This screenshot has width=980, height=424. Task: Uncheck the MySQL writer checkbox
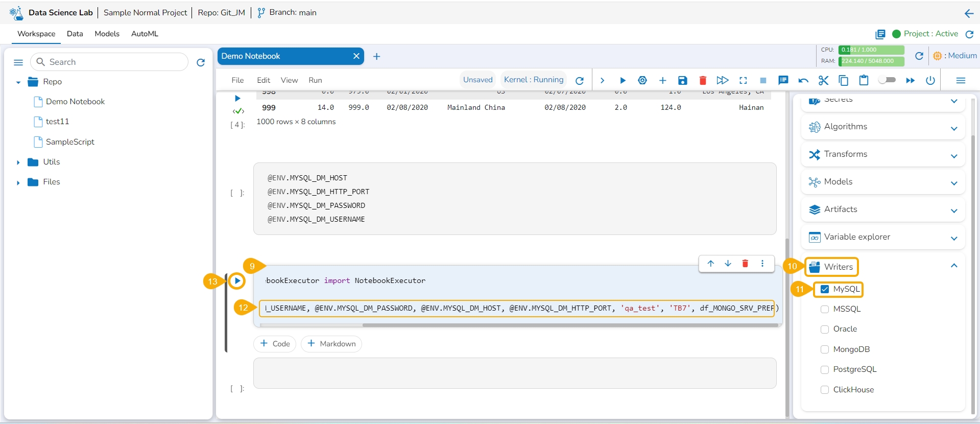point(824,289)
